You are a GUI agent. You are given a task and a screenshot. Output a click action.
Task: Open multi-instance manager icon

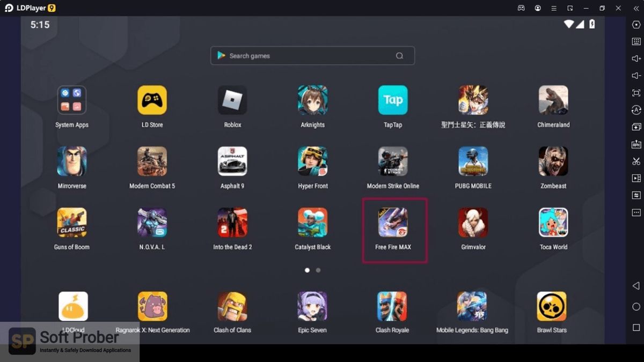[636, 127]
